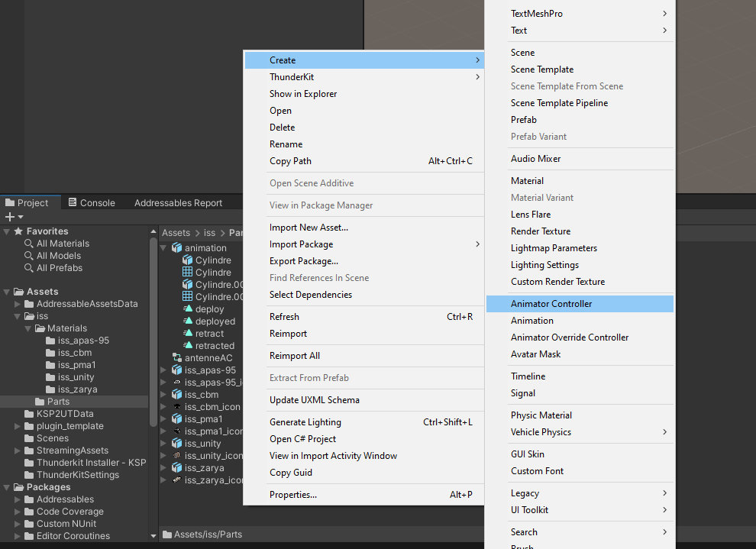The width and height of the screenshot is (756, 549).
Task: Click the iss_unity prefab cube icon
Action: coord(177,444)
